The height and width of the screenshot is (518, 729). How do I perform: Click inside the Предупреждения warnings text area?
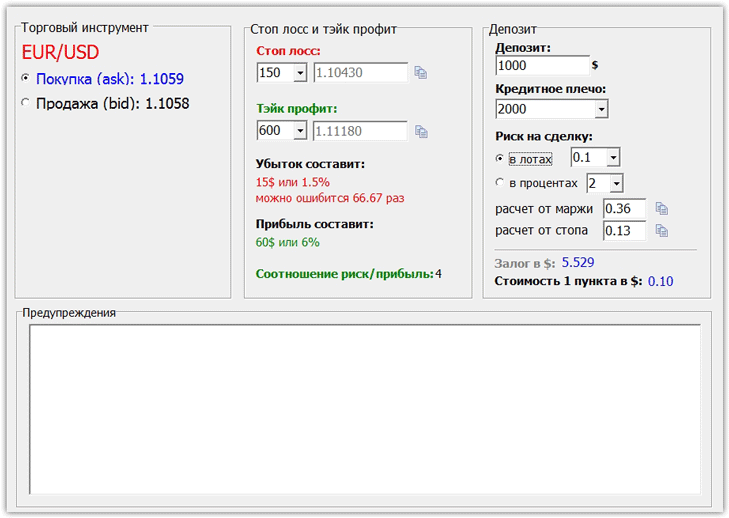[364, 408]
